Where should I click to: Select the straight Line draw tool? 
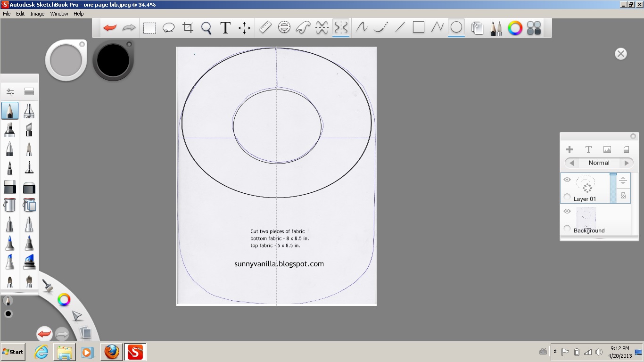pyautogui.click(x=400, y=27)
